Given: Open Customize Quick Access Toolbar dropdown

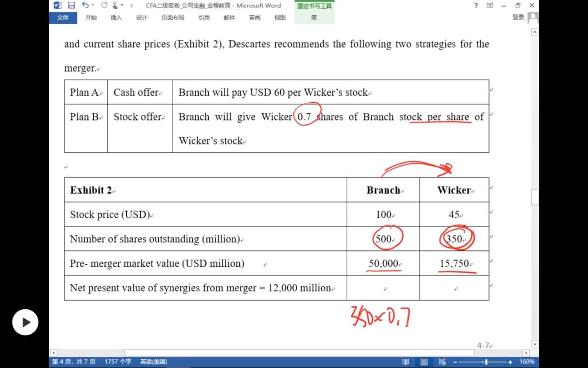Looking at the screenshot, I should (x=131, y=6).
